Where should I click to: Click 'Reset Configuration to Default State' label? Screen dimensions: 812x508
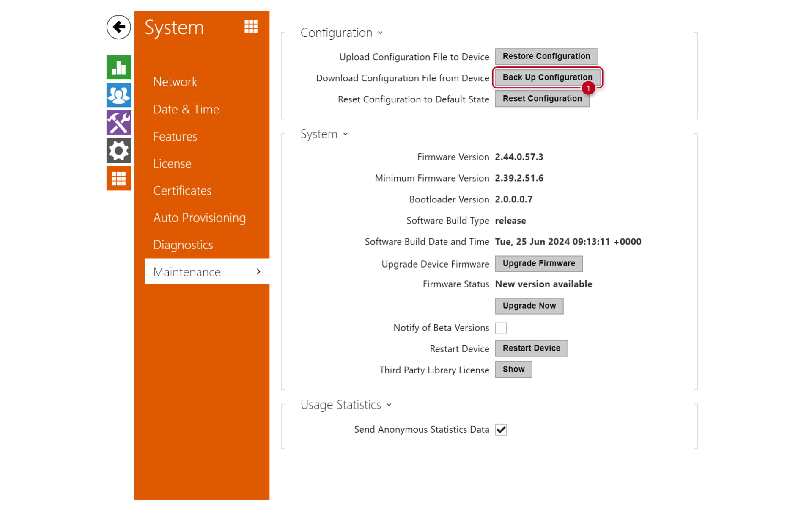[x=413, y=99]
